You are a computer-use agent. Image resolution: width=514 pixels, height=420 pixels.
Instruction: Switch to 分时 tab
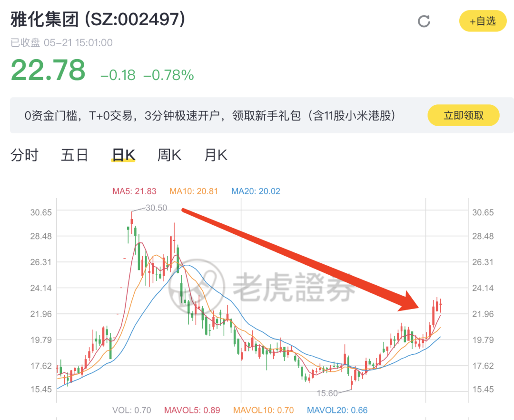[25, 155]
